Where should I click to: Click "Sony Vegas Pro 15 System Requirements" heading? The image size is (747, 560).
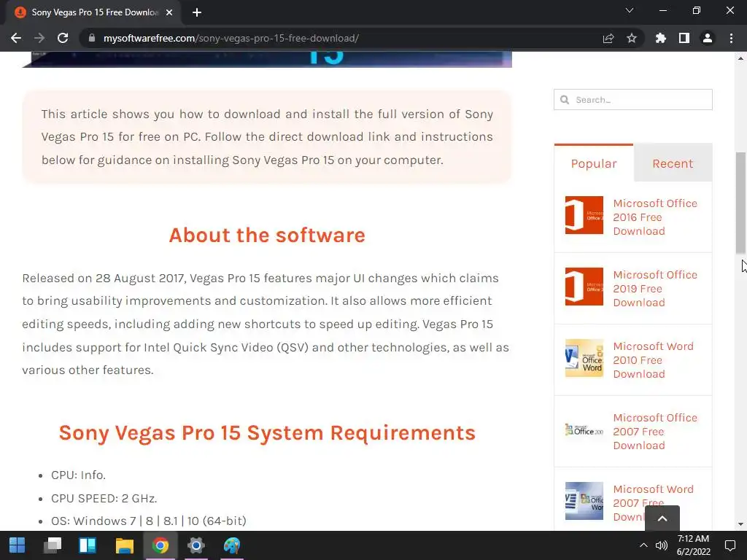point(267,433)
